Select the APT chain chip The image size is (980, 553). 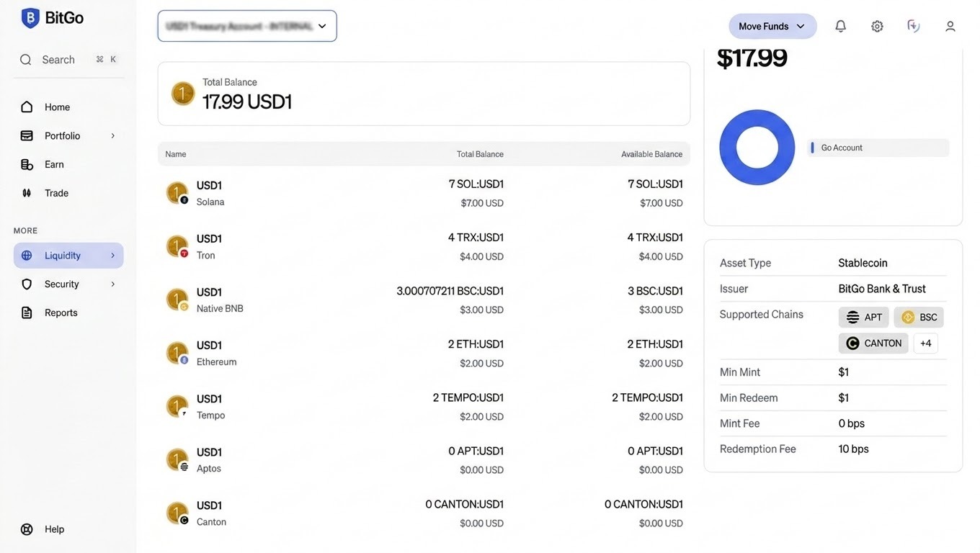coord(863,317)
